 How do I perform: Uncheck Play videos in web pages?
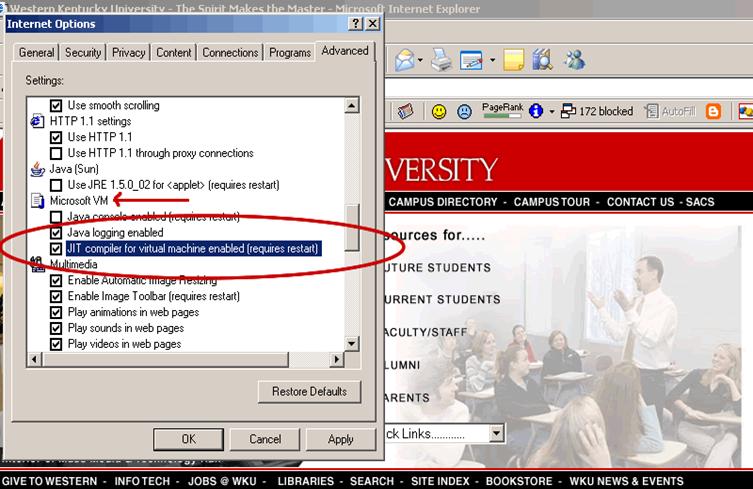(x=56, y=344)
